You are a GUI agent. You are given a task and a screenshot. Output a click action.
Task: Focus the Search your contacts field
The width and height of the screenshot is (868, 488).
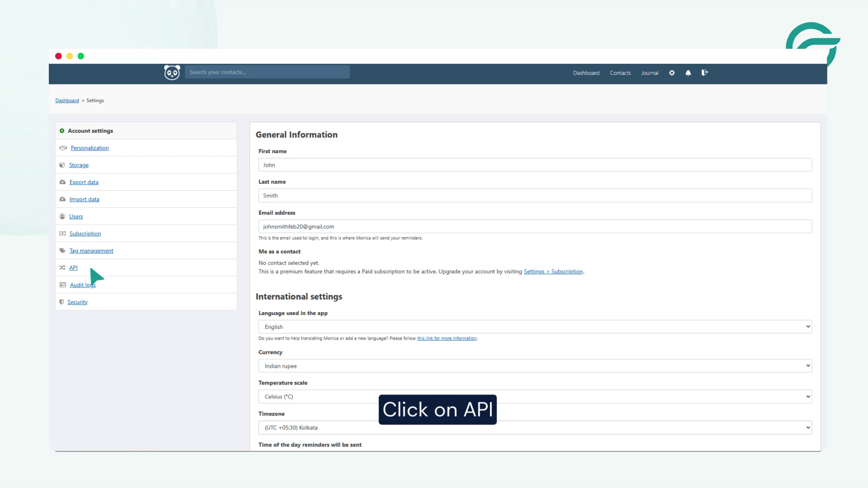[x=267, y=72]
